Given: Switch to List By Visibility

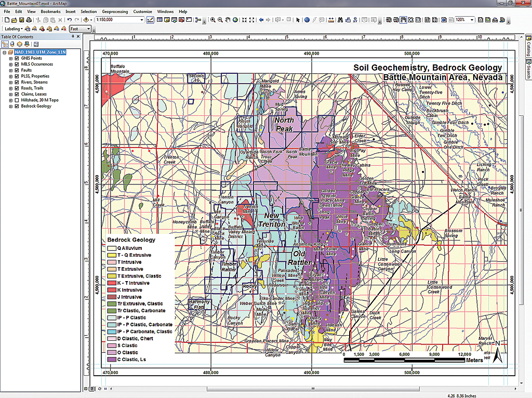Looking at the screenshot, I should [20, 44].
